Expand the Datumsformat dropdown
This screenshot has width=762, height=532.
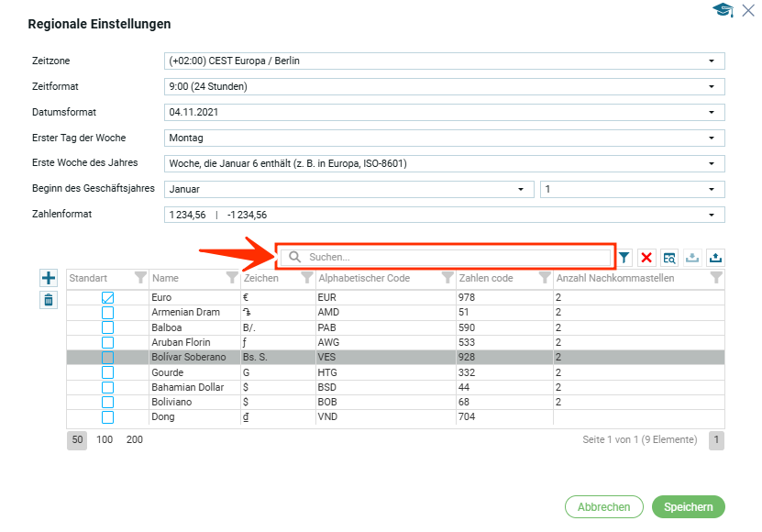[x=711, y=113]
